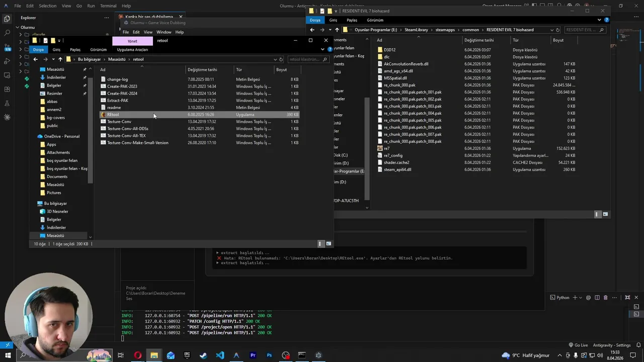Viewport: 644px width, 362px height.
Task: Go back in RESIDENT EVIL 7 window
Action: pyautogui.click(x=312, y=30)
